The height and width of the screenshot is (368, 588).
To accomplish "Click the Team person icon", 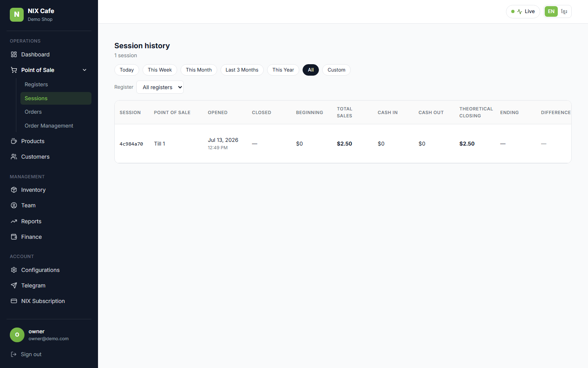I will point(14,205).
